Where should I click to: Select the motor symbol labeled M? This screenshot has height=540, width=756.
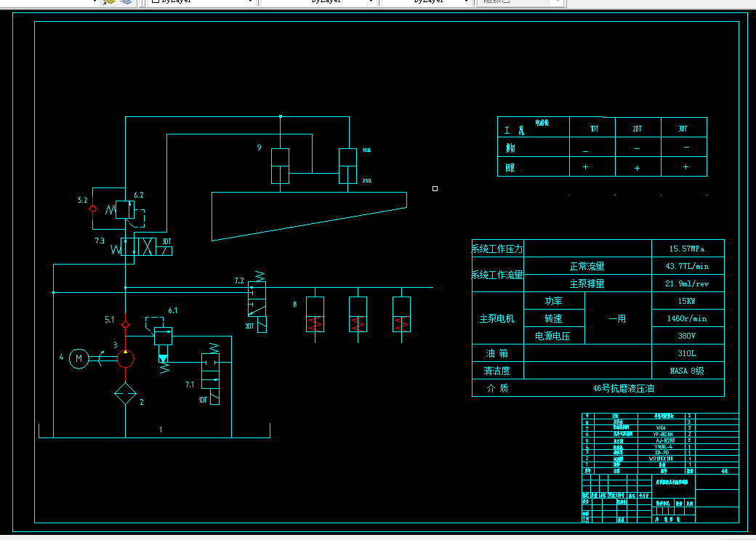(x=79, y=358)
